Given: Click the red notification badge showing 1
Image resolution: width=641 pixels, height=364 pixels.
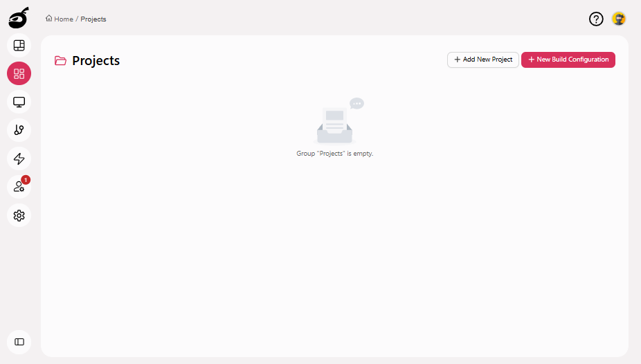Looking at the screenshot, I should point(26,180).
